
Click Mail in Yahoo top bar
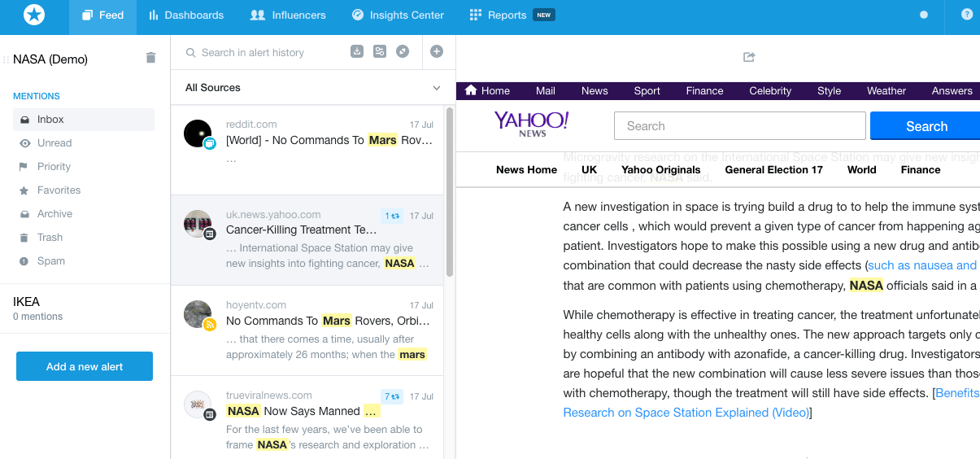tap(546, 91)
